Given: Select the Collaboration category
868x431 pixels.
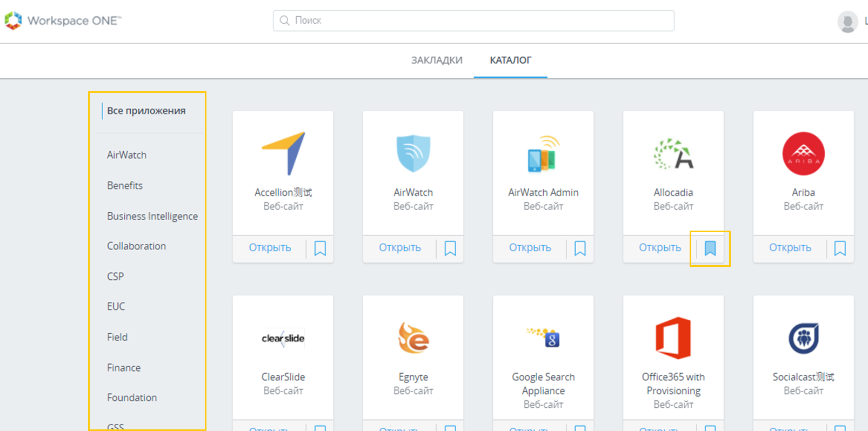Looking at the screenshot, I should (136, 246).
